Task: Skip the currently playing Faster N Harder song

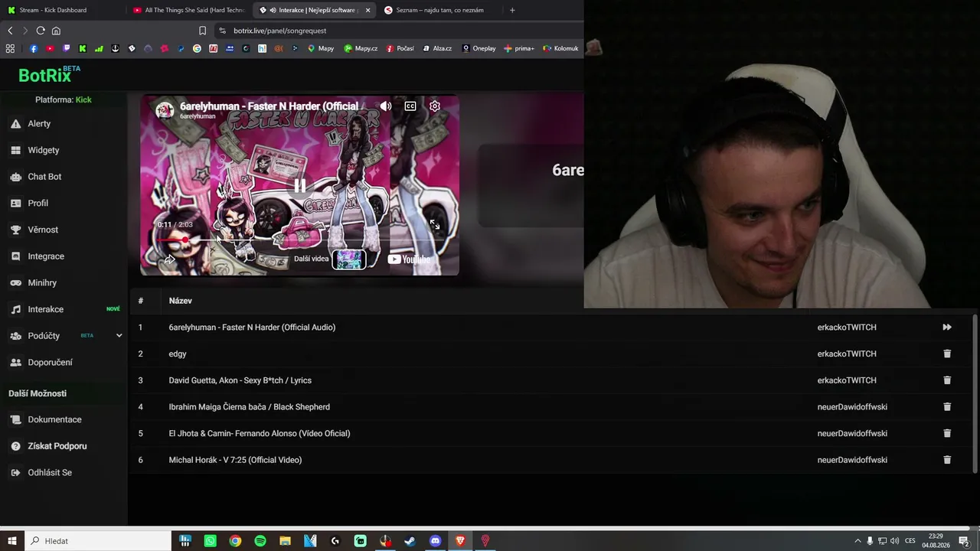Action: [947, 328]
